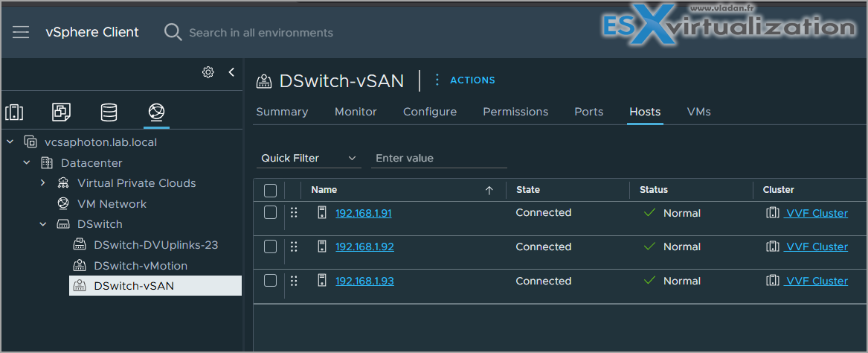Select VM Network in the tree
The height and width of the screenshot is (353, 868).
click(x=112, y=204)
